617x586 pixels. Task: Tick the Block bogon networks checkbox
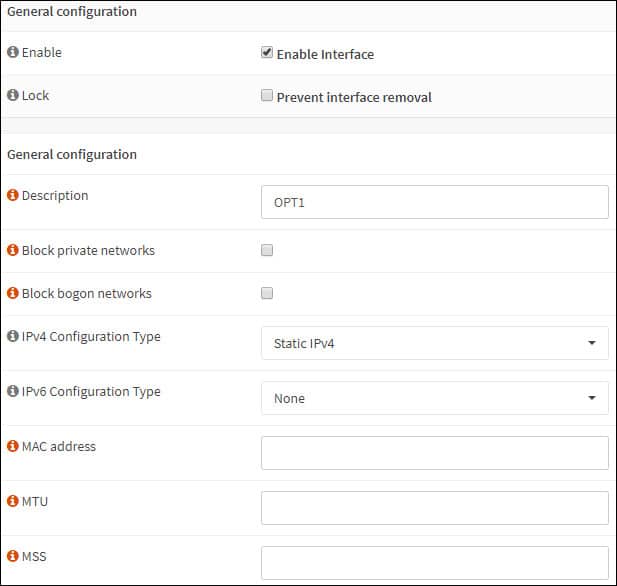[267, 294]
